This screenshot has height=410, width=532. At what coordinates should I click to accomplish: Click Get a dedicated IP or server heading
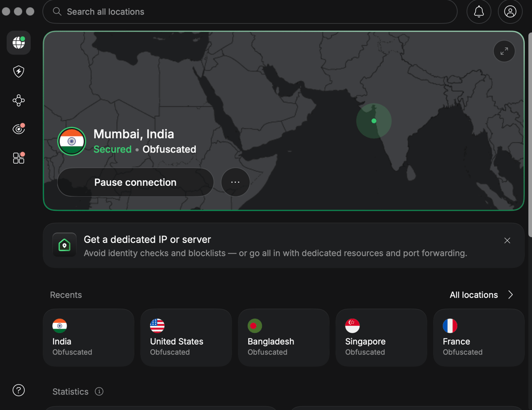click(x=147, y=240)
